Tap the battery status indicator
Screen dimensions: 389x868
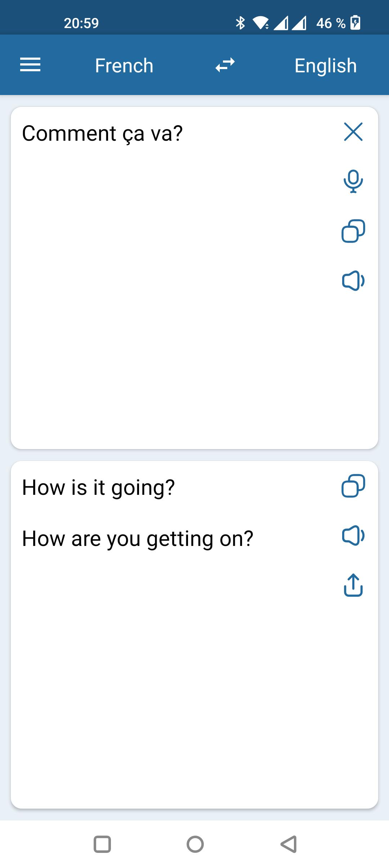356,23
